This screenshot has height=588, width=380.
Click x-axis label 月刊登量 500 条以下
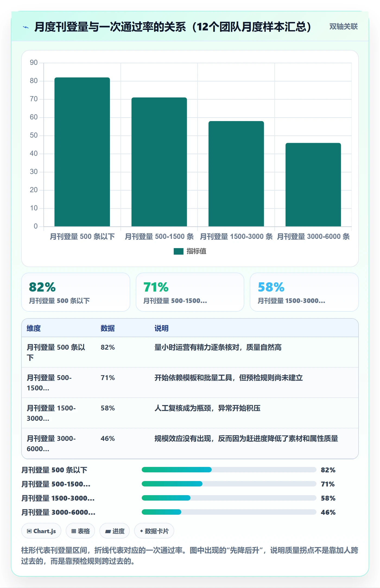82,236
